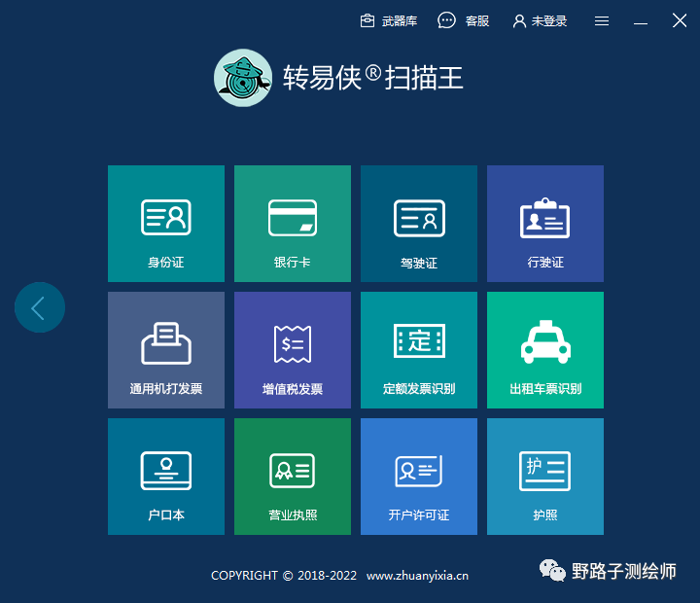Launch the 出租车票识别 taxi receipt tile

545,350
